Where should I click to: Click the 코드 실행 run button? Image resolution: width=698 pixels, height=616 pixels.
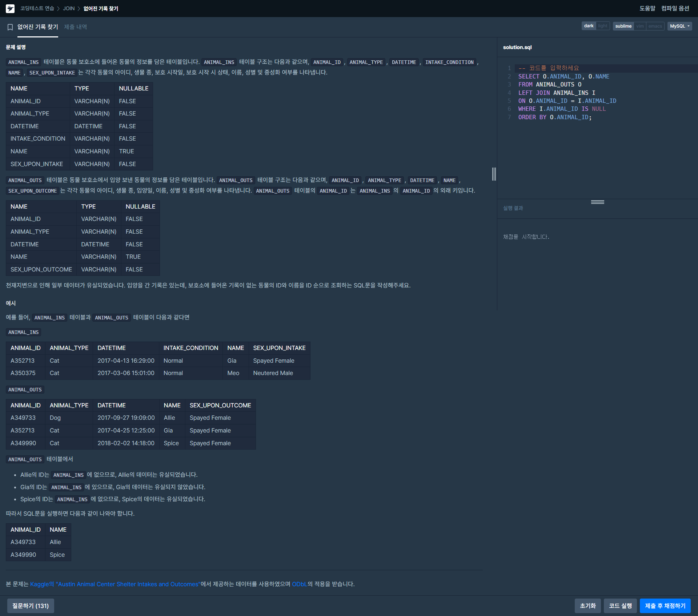[x=620, y=606]
